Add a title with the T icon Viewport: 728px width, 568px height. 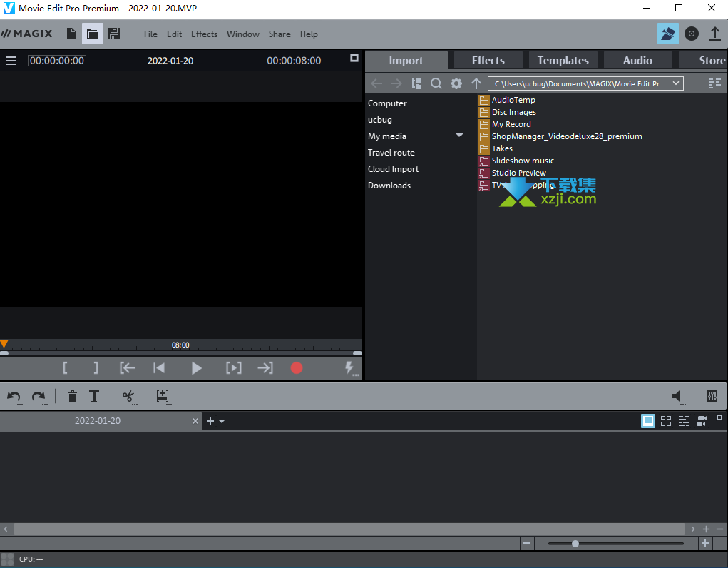(94, 397)
